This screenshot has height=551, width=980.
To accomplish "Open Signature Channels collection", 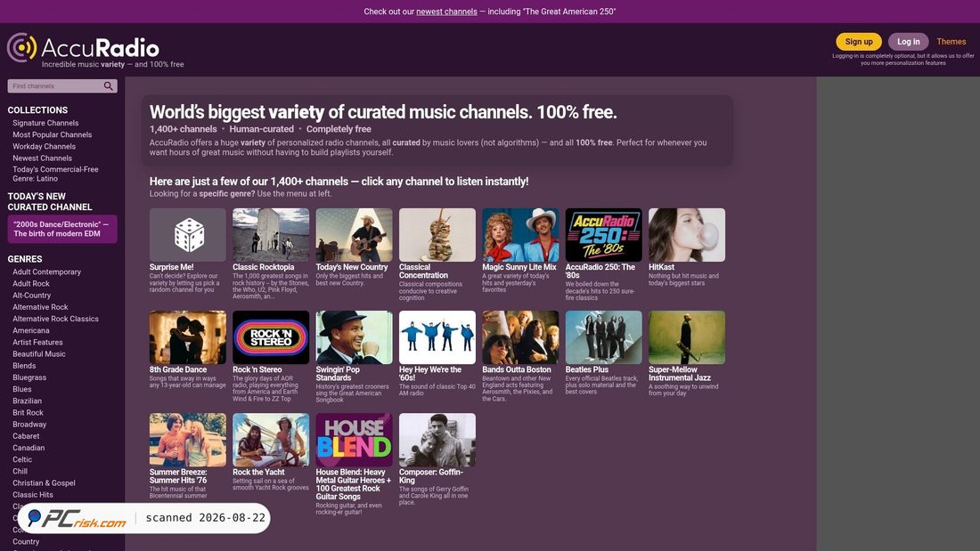I will point(45,123).
